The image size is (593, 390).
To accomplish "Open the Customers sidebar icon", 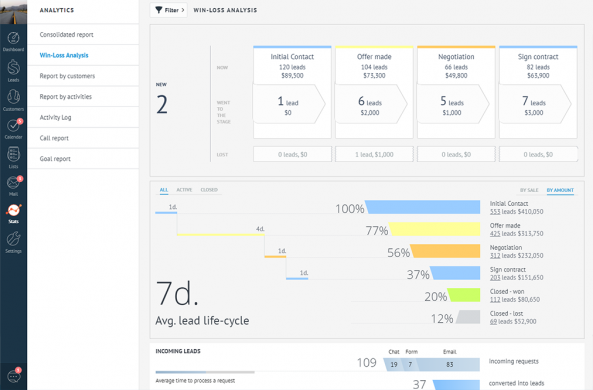I will point(13,97).
